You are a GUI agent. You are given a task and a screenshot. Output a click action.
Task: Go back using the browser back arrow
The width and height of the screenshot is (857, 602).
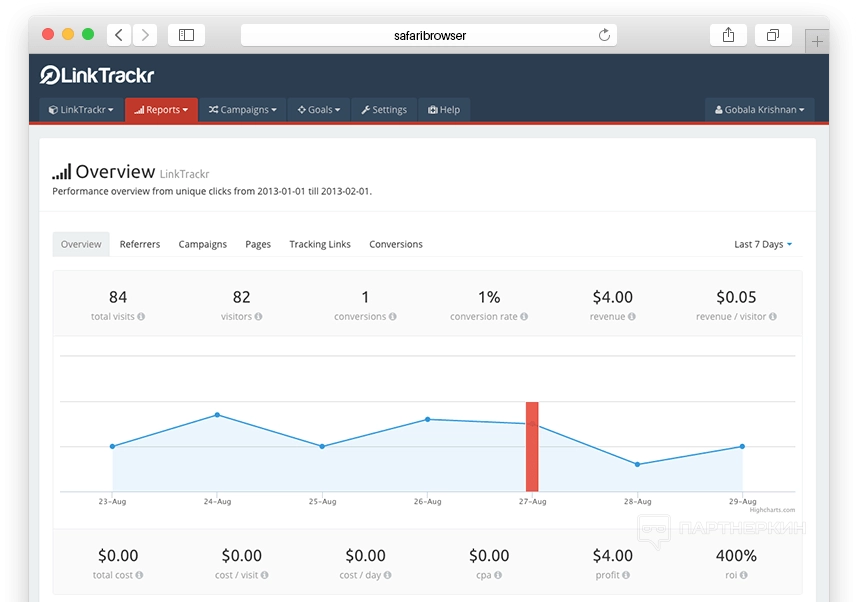pyautogui.click(x=119, y=35)
